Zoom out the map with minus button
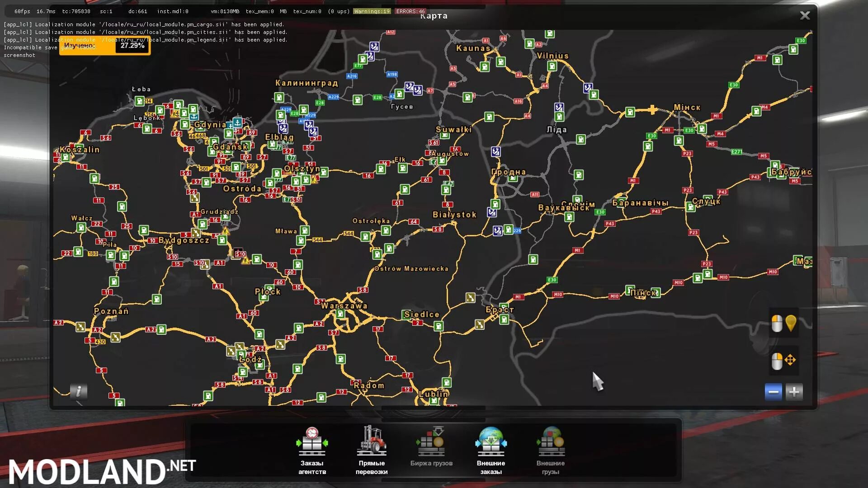868x488 pixels. 773,392
